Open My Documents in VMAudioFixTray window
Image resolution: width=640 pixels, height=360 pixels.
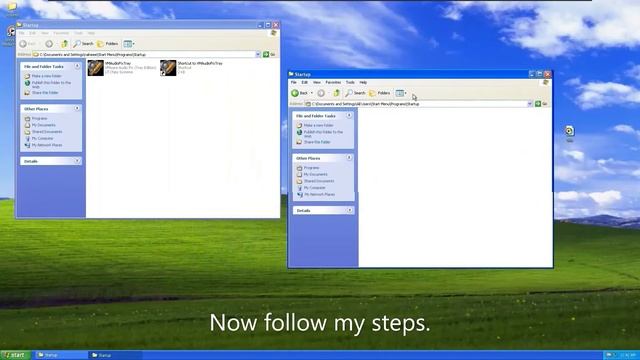[x=40, y=125]
